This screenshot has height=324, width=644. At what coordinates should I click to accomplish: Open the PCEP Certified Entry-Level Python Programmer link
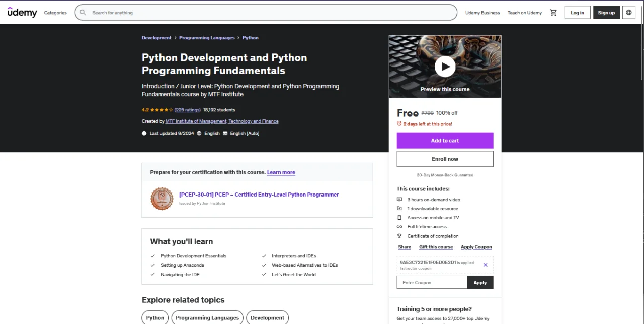point(259,195)
